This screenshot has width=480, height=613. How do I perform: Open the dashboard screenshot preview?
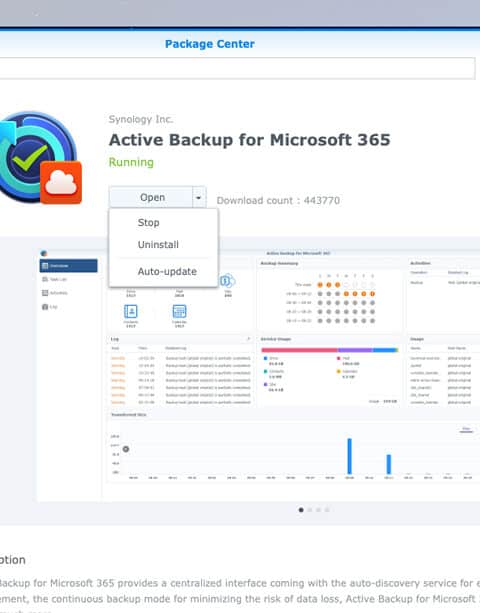click(x=258, y=374)
